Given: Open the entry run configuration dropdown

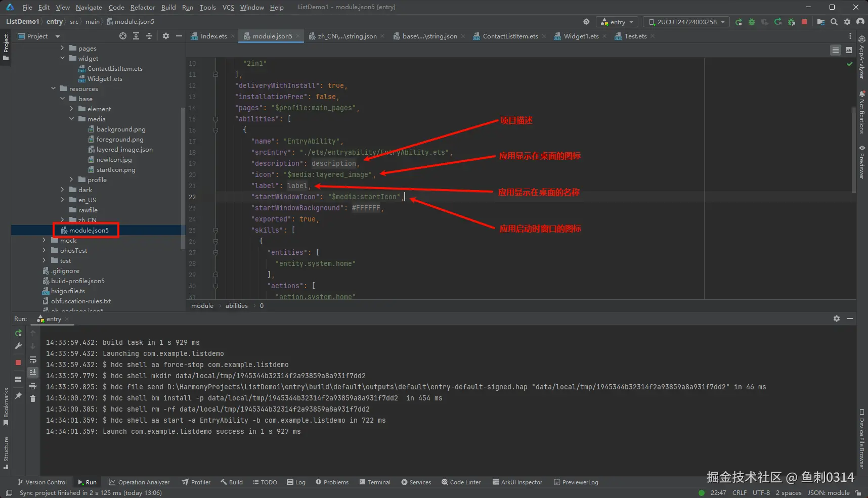Looking at the screenshot, I should (618, 22).
